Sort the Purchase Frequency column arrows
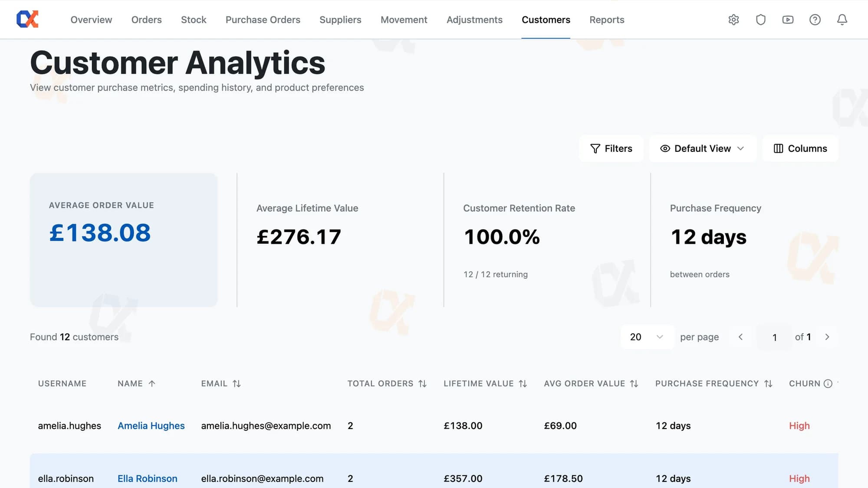This screenshot has width=868, height=488. (768, 383)
